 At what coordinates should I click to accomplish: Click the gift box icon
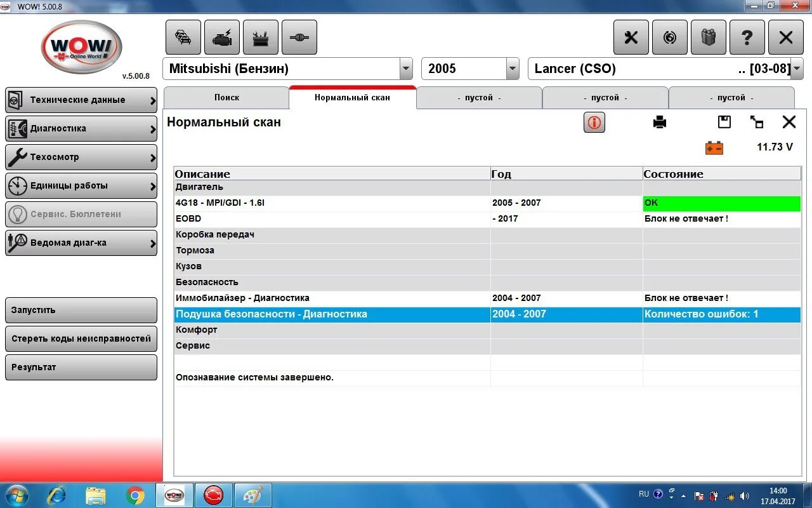click(x=709, y=37)
